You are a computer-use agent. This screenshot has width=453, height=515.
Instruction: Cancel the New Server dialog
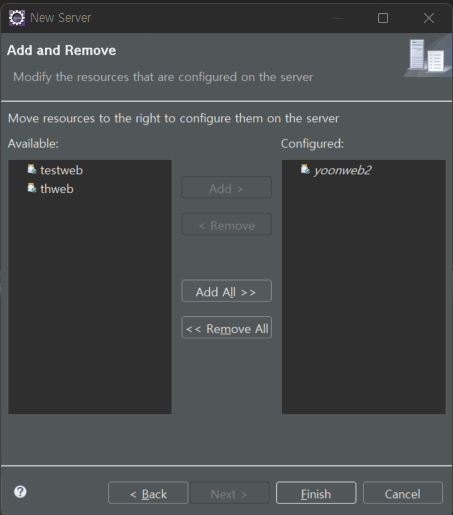tap(403, 493)
